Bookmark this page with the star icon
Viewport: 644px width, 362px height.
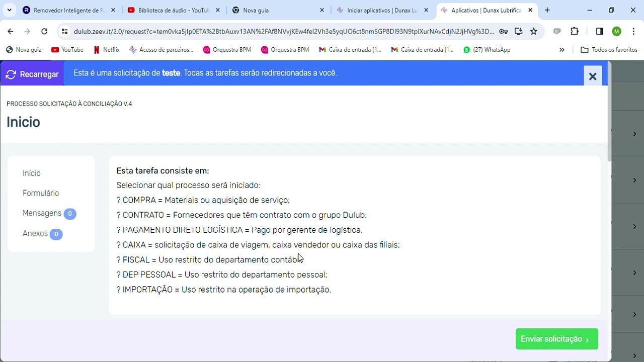tap(534, 31)
